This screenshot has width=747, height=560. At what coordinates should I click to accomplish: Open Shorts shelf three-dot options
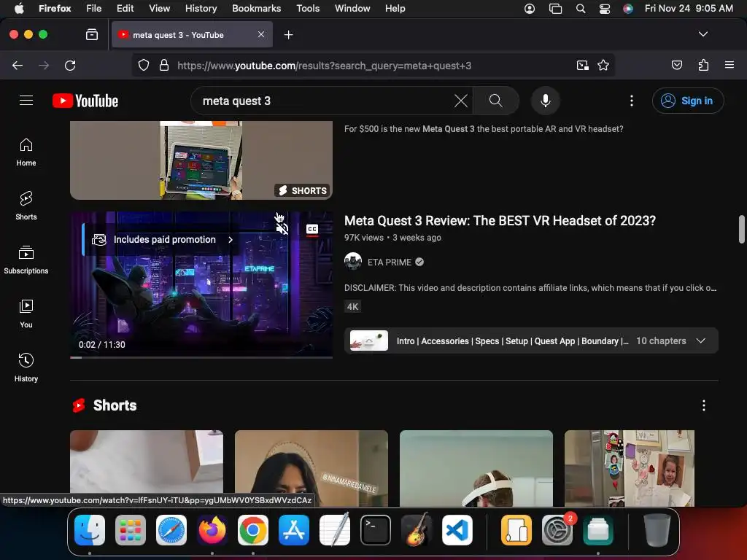704,405
